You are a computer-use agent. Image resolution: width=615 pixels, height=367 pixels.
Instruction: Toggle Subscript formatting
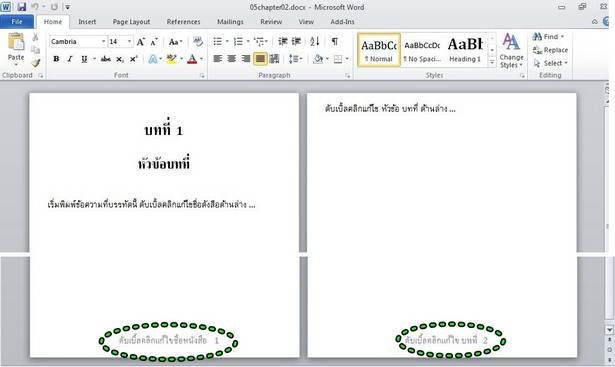pos(120,59)
